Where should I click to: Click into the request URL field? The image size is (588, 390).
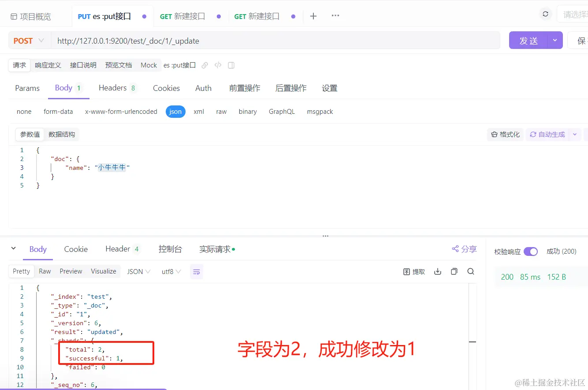coord(275,41)
